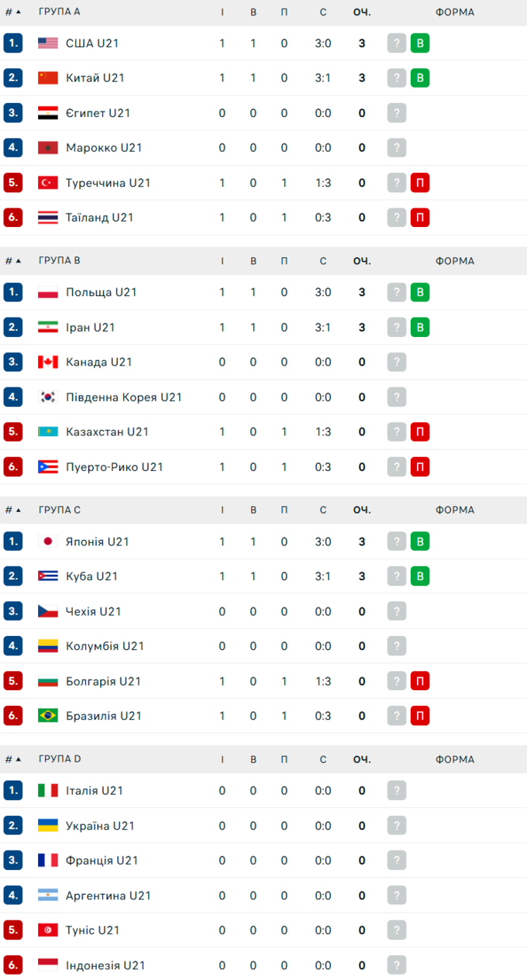Click the Argentina flag icon
Screen dimensions: 527x980
(48, 896)
